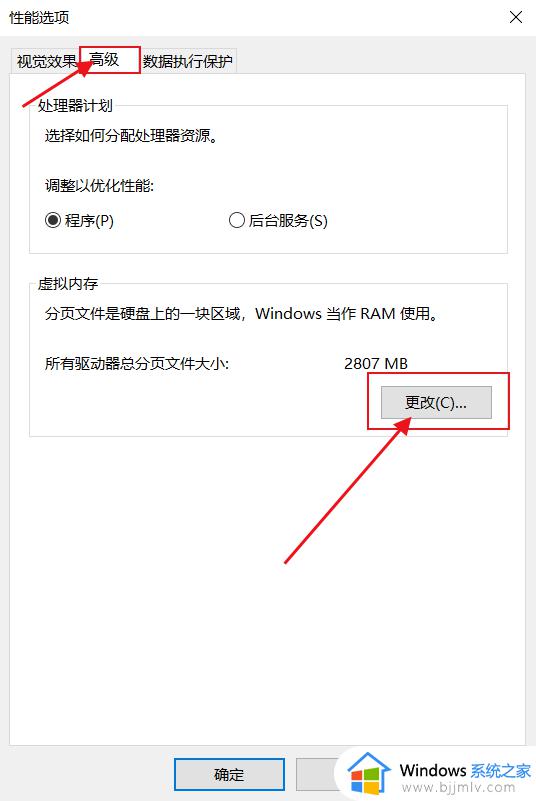Click the 调整以优化性能 label
Viewport: 536px width, 801px height.
[x=99, y=185]
